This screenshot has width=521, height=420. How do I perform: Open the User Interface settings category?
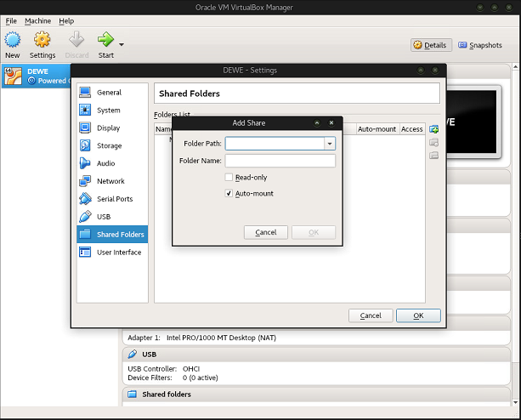tap(112, 253)
